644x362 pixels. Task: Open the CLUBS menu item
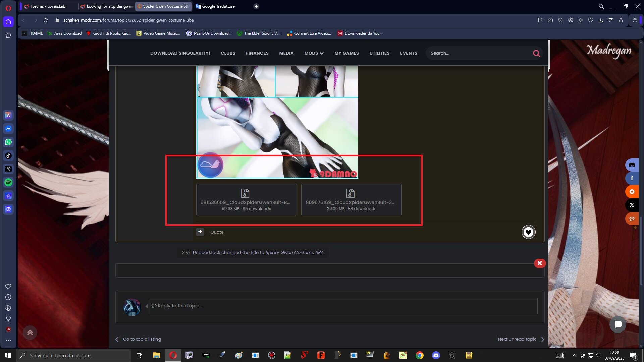click(228, 53)
